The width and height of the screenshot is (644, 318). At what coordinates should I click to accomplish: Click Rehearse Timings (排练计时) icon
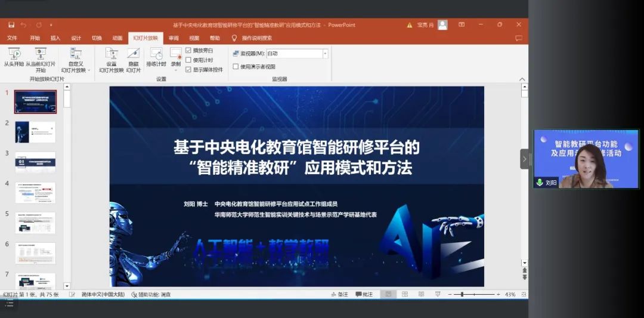156,54
